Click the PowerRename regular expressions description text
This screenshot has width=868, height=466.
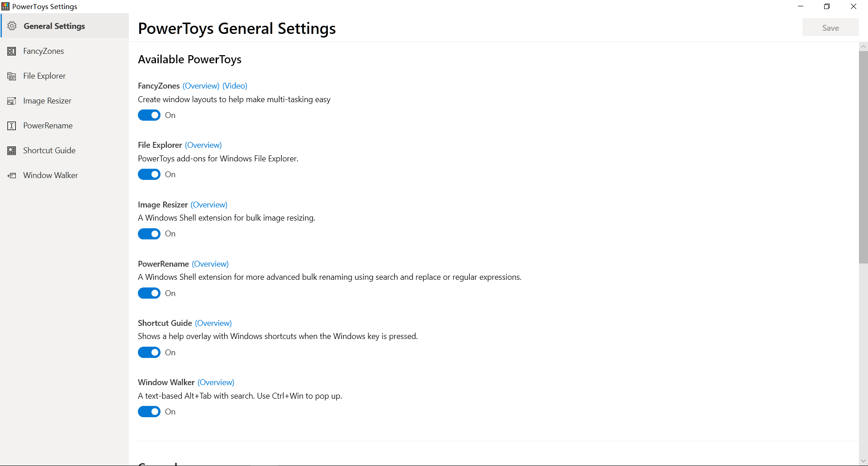click(330, 277)
